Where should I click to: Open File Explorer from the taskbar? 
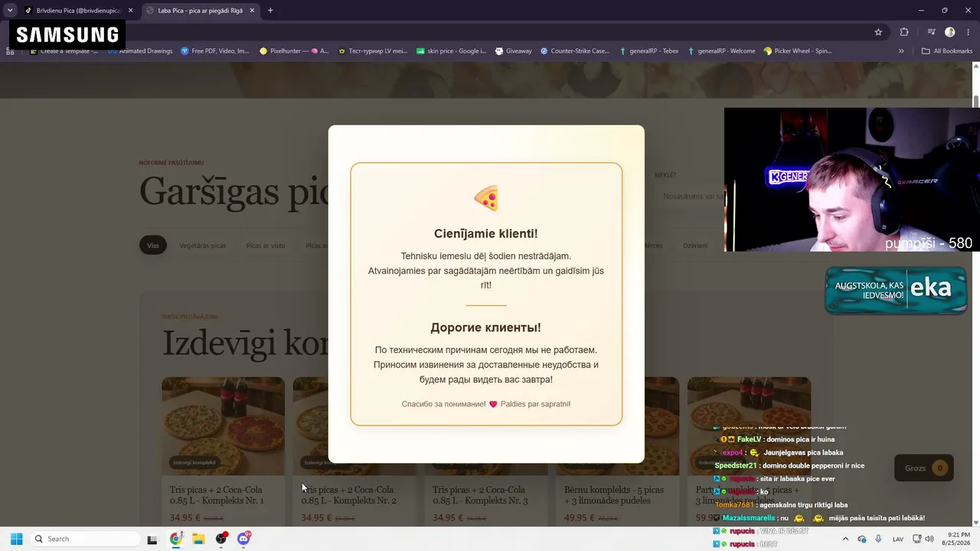point(198,540)
